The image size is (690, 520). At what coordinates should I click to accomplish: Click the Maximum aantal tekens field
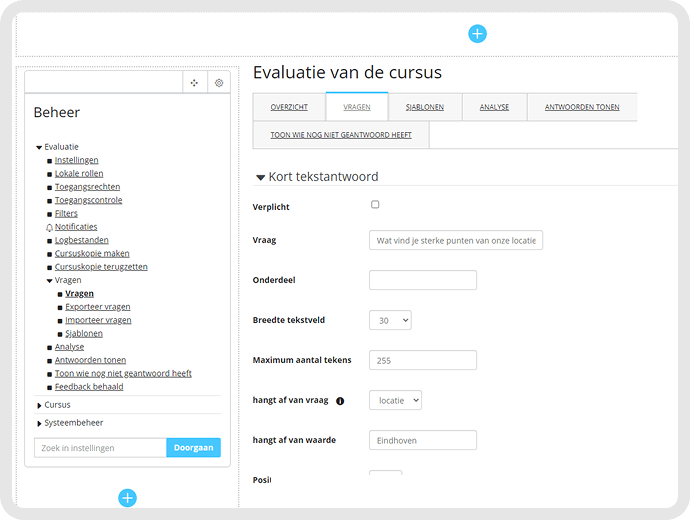point(423,360)
